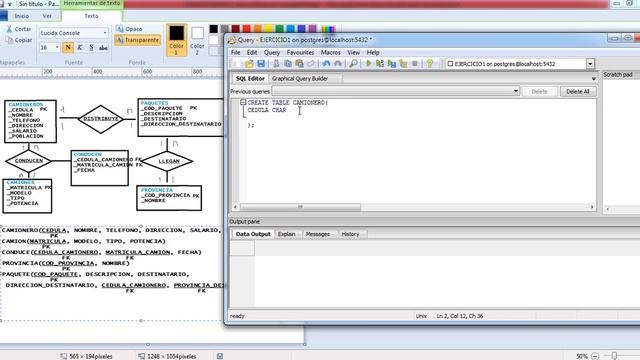Redo the last edit in the Query toolbar
640x360 pixels.
point(338,64)
